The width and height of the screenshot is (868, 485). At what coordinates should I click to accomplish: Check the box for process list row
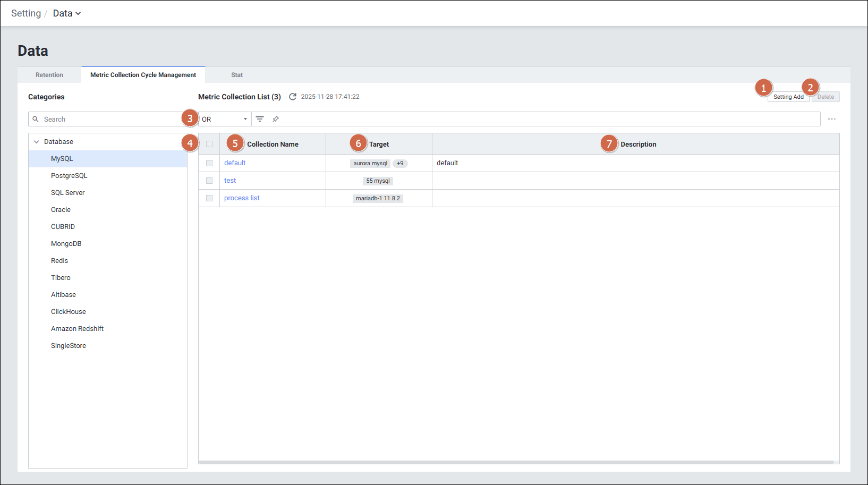coord(209,198)
